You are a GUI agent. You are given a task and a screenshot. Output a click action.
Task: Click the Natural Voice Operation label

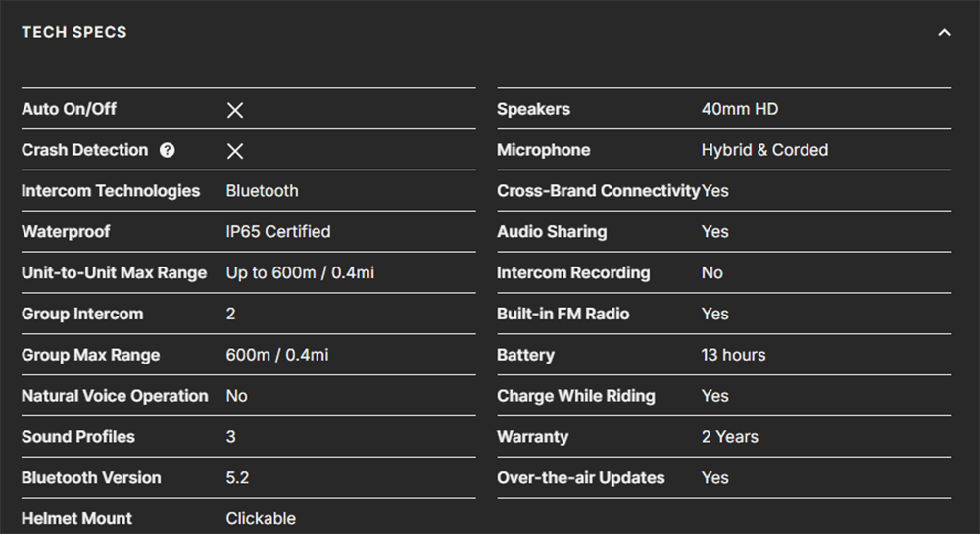click(x=115, y=396)
